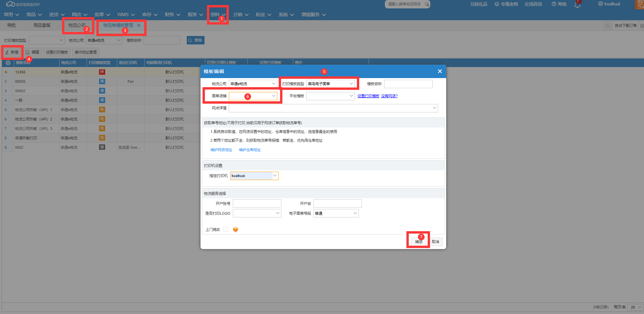Click the notification bell icon
Screen dimensions: 644x314
577,5
